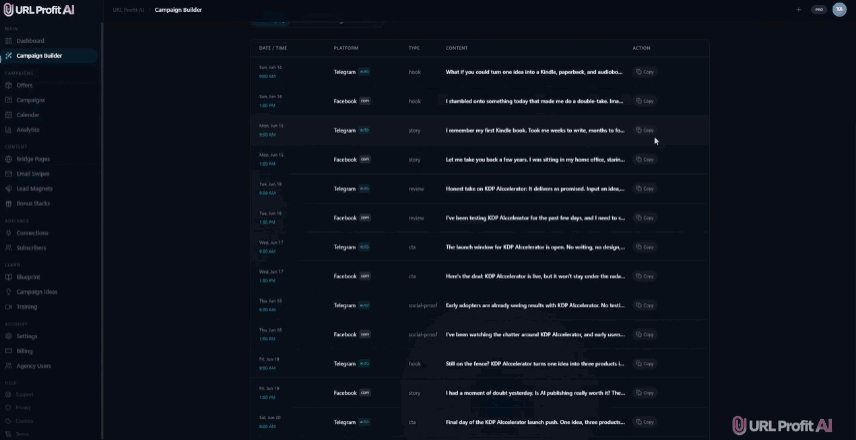Open the Bridge Pages globe icon
856x440 pixels.
tap(8, 159)
